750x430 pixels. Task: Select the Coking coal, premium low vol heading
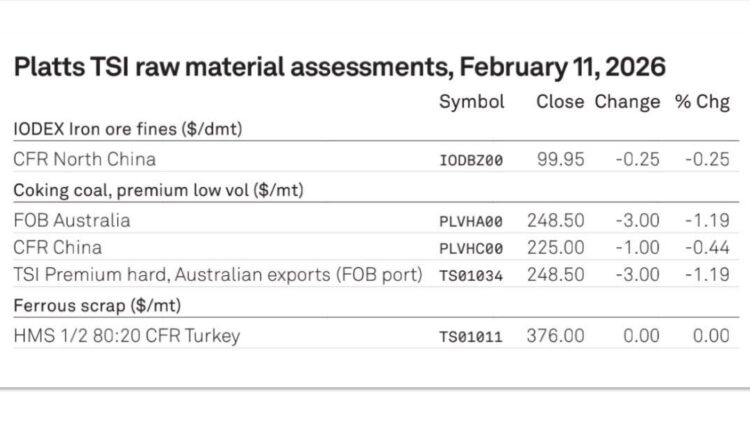pos(159,189)
